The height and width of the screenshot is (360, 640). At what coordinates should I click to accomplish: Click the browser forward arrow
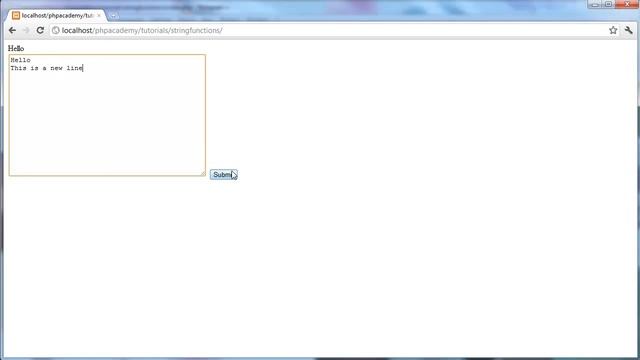26,31
